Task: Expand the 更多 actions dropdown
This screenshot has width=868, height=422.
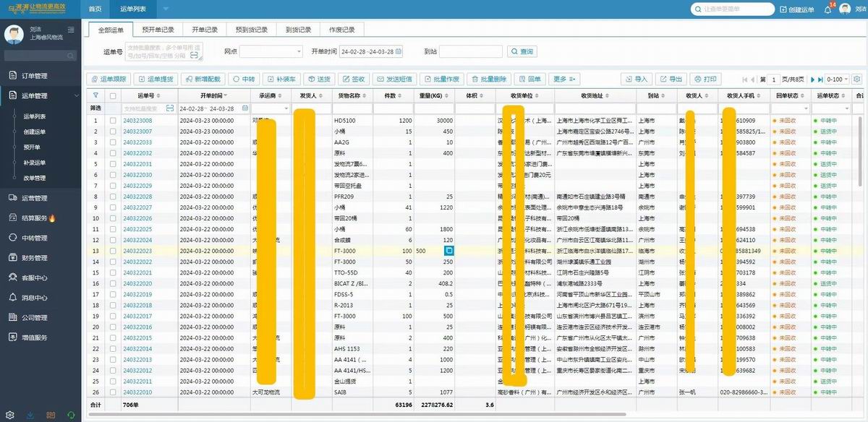Action: point(564,79)
